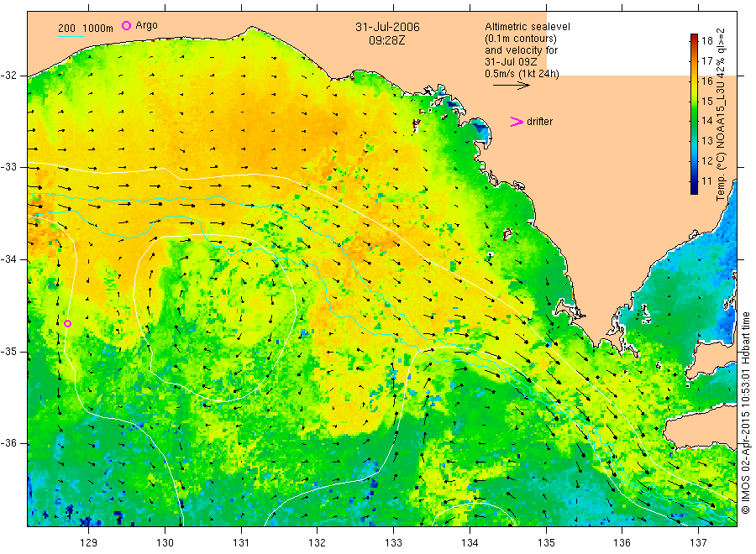Click the magenta Argo float marker on the map

click(x=67, y=324)
